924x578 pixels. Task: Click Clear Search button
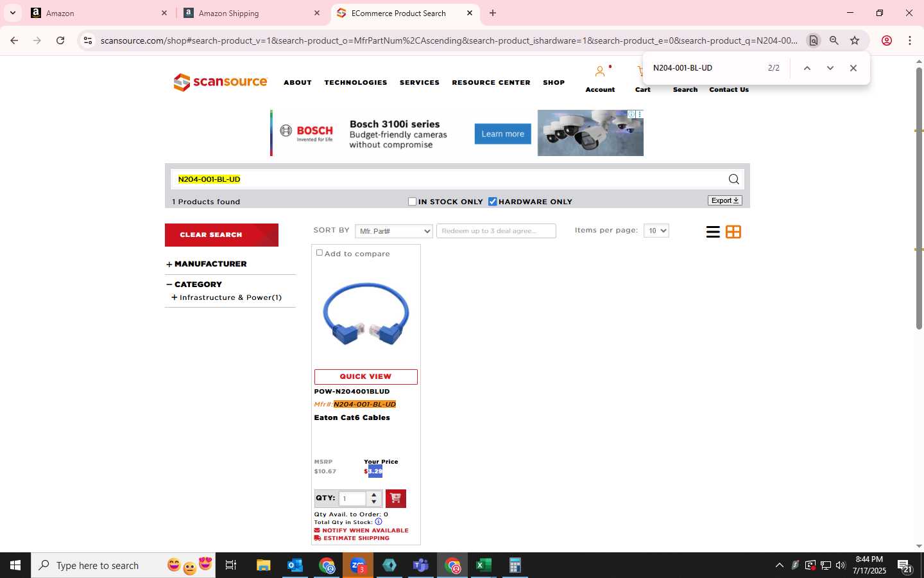click(x=221, y=235)
